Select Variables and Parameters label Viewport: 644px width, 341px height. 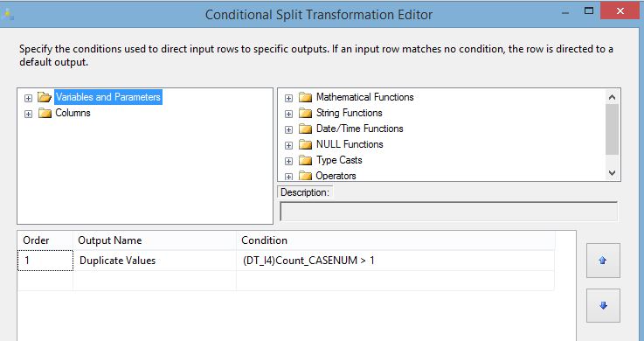tap(108, 97)
